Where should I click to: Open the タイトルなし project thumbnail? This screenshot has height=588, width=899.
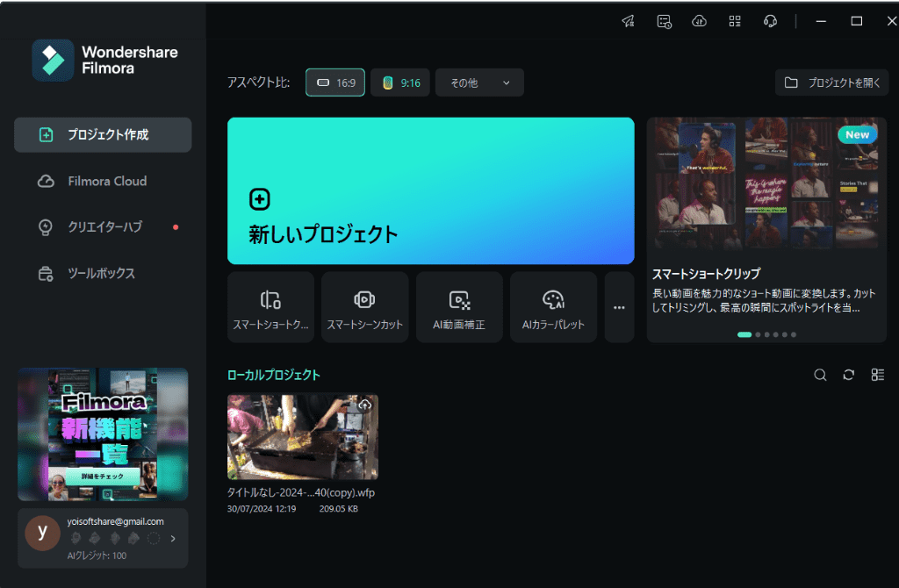(x=303, y=437)
